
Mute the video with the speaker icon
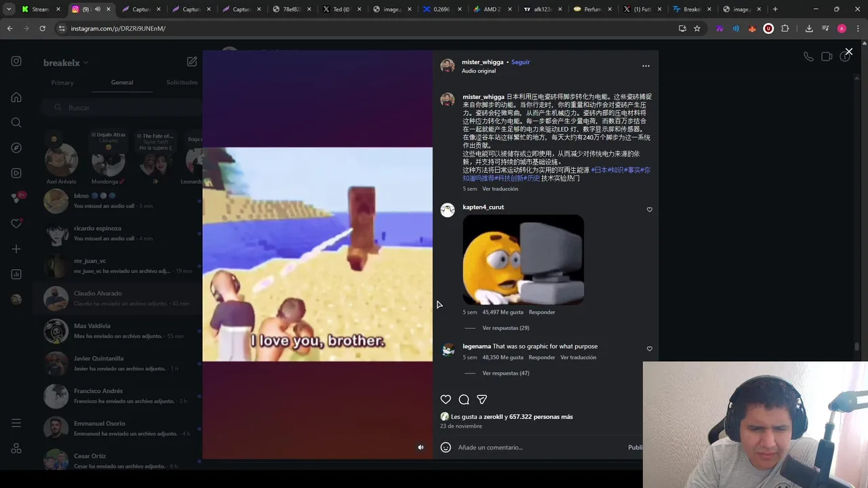tap(420, 447)
